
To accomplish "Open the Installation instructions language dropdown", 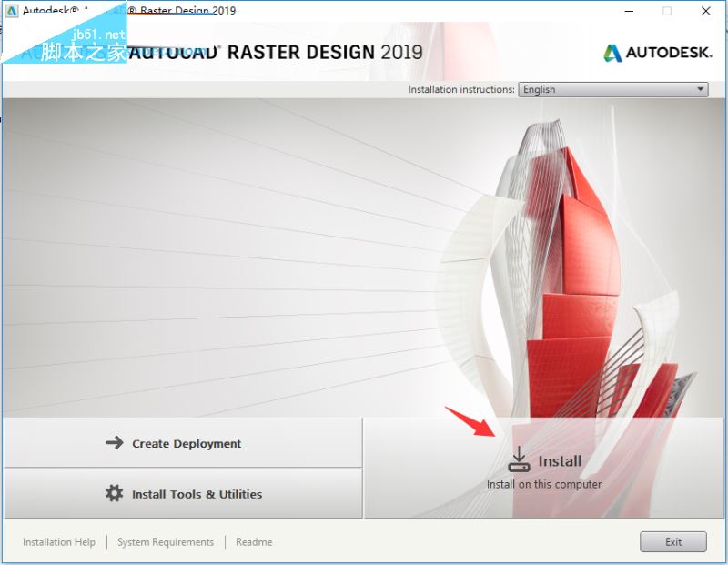I will pos(612,89).
